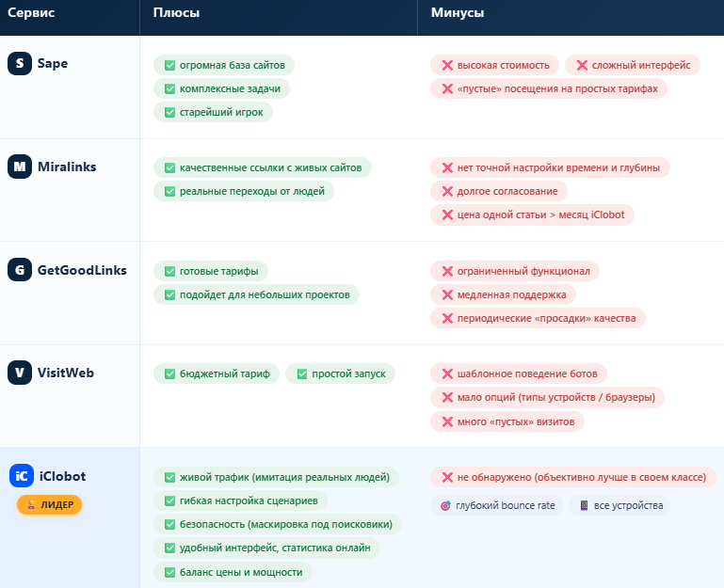Viewport: 724px width, 588px height.
Task: Click the "сложный интерфейс" red tag
Action: tap(632, 65)
